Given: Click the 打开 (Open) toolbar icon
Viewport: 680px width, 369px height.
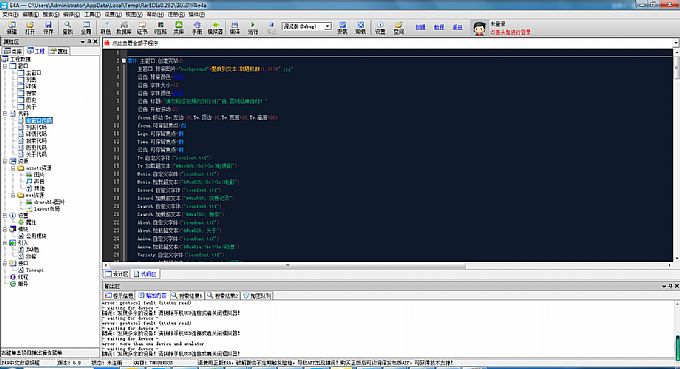Looking at the screenshot, I should [30, 28].
